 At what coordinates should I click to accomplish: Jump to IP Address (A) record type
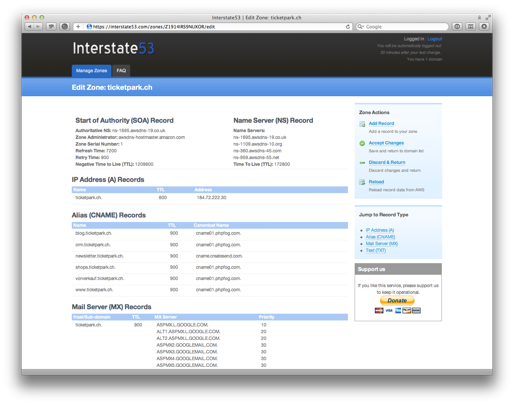(x=380, y=230)
